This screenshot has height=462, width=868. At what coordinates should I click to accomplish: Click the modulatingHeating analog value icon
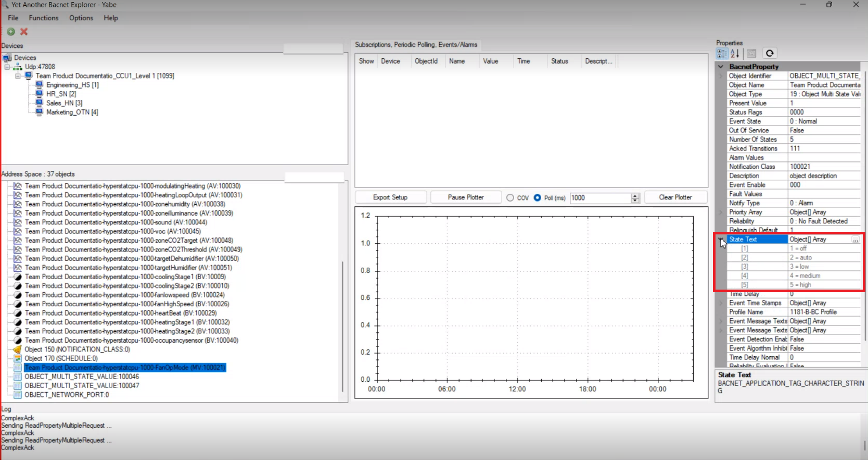click(x=18, y=186)
